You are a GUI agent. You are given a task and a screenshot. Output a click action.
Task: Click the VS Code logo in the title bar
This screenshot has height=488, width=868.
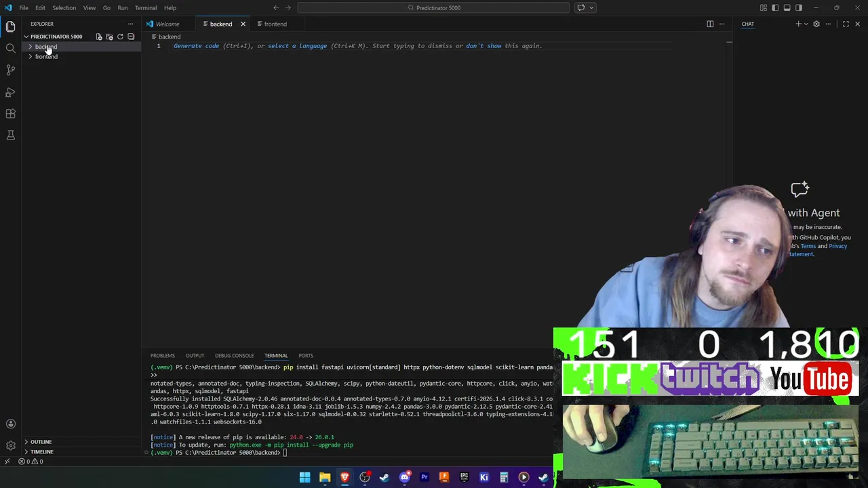pos(8,7)
